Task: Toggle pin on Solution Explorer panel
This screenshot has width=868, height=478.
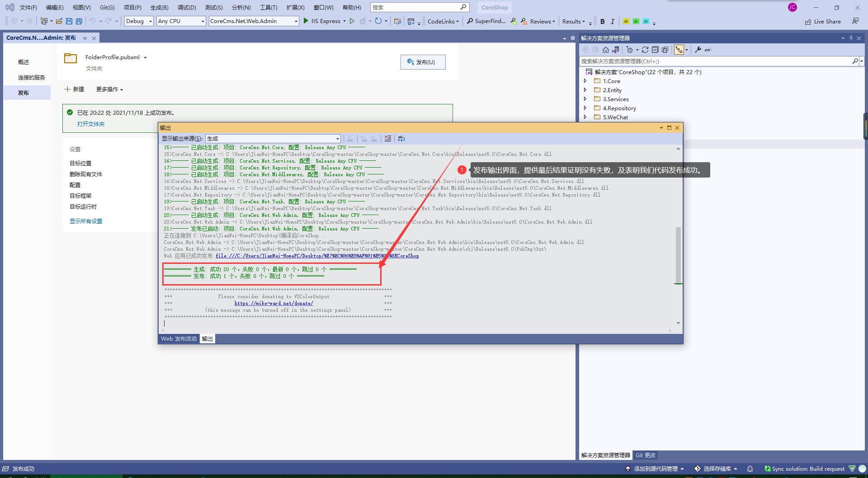Action: (851, 38)
